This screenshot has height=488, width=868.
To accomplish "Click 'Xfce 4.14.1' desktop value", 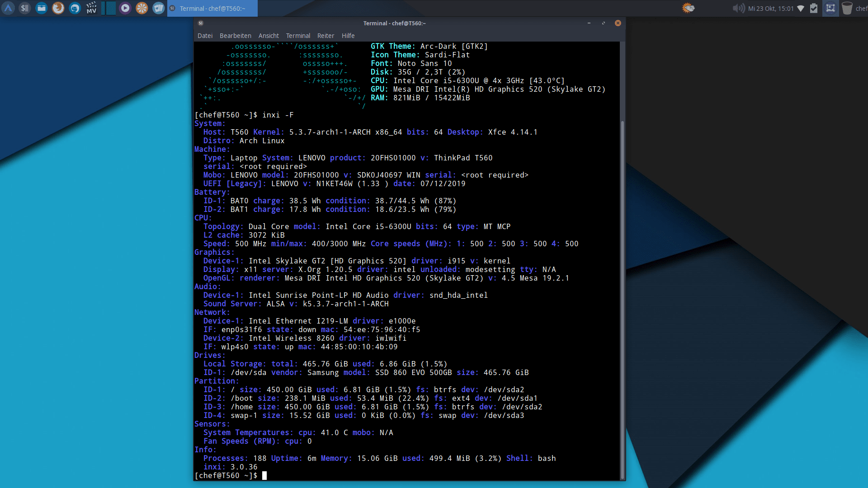I will 513,132.
